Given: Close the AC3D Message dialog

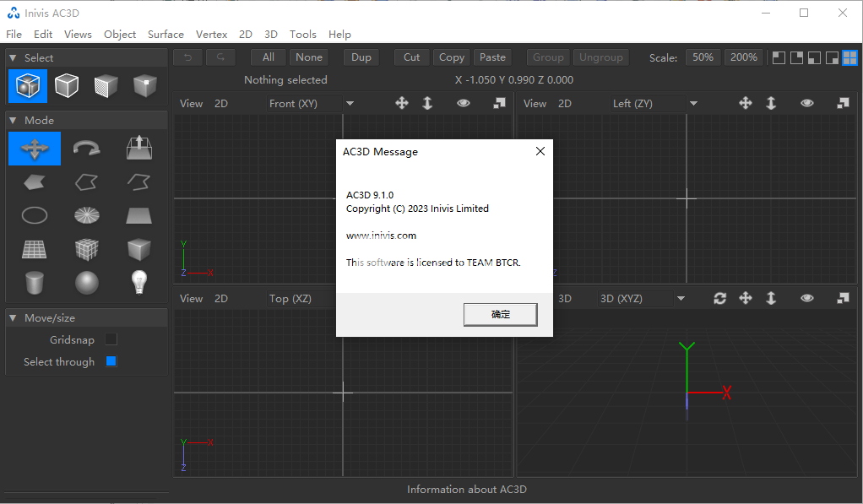Looking at the screenshot, I should (x=540, y=151).
